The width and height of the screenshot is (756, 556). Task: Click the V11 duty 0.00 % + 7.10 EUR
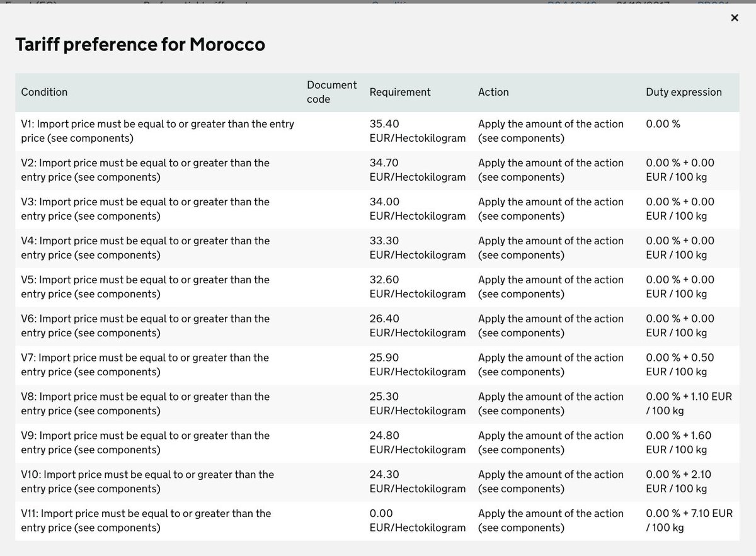(689, 521)
